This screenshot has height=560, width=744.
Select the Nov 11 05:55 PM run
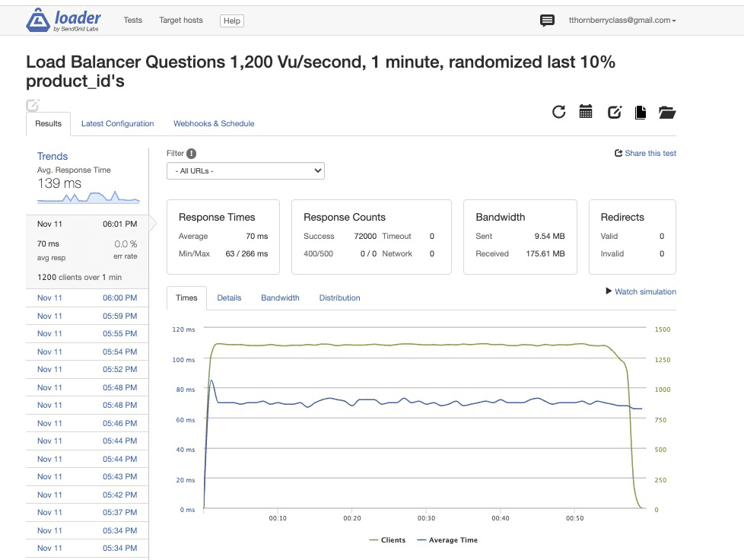point(87,333)
